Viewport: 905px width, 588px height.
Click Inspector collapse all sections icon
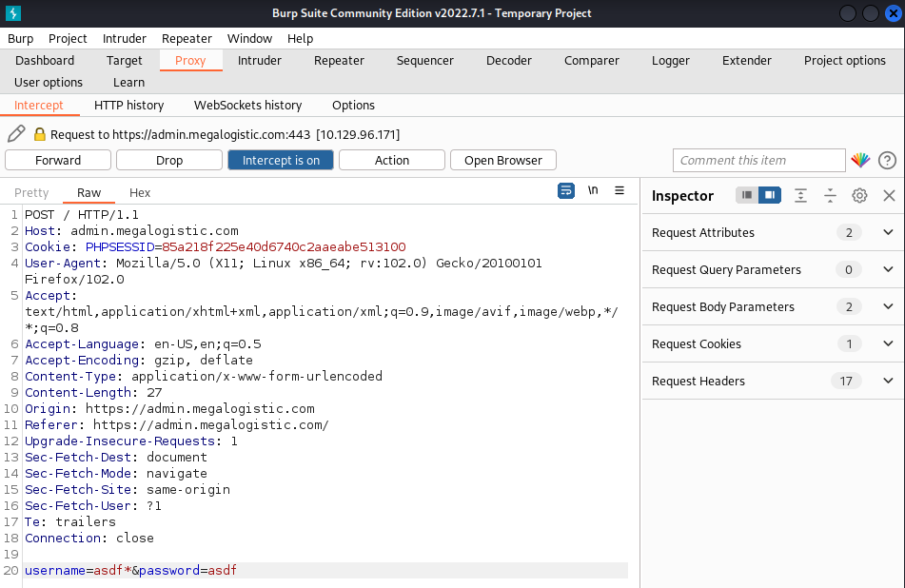point(830,195)
